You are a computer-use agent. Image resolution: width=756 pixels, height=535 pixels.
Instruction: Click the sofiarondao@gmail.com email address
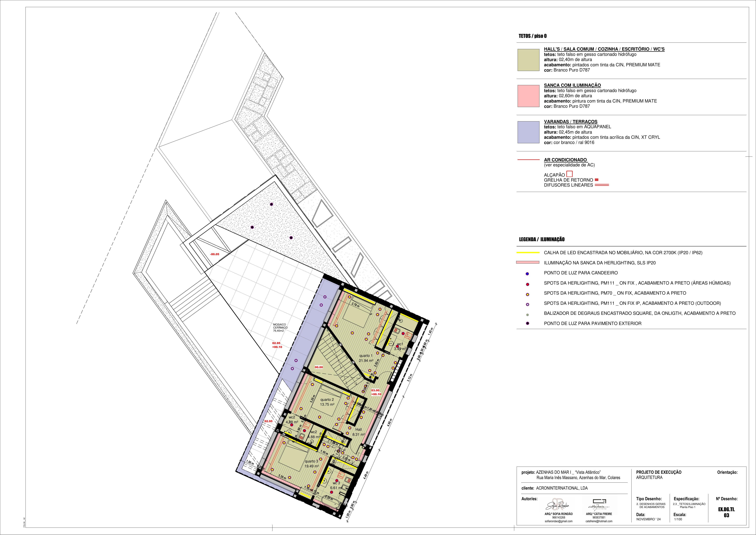[559, 521]
